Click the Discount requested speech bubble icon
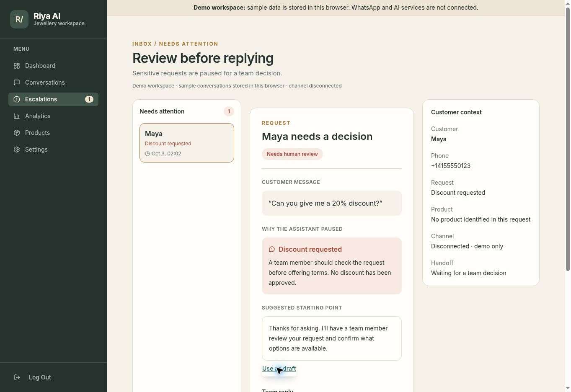571x392 pixels. (x=272, y=249)
